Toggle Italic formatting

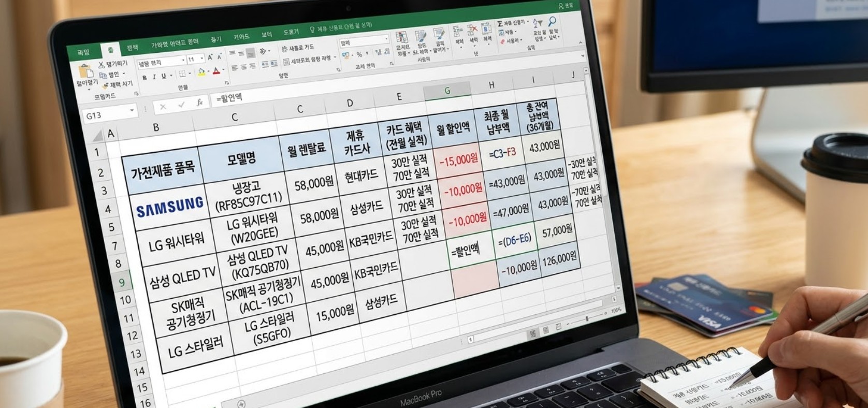[154, 77]
